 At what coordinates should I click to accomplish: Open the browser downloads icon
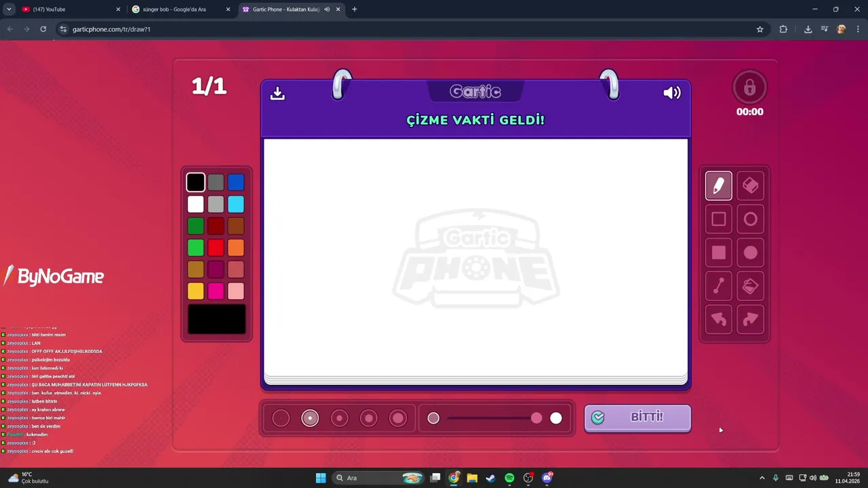808,29
